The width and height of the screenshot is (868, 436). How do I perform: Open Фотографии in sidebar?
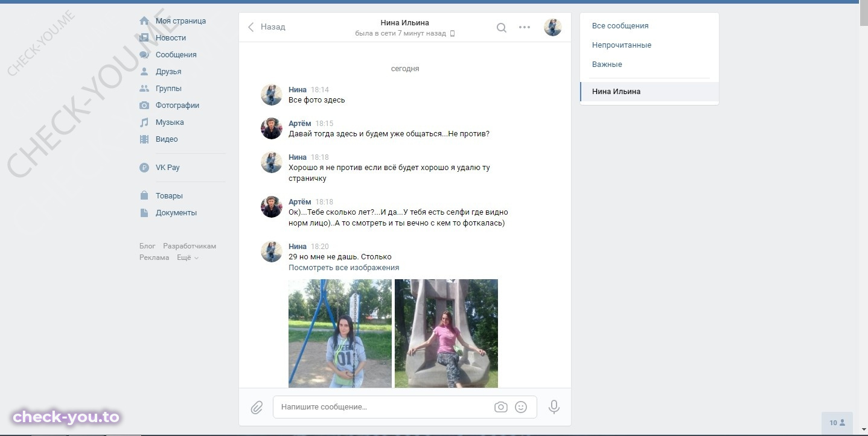177,106
